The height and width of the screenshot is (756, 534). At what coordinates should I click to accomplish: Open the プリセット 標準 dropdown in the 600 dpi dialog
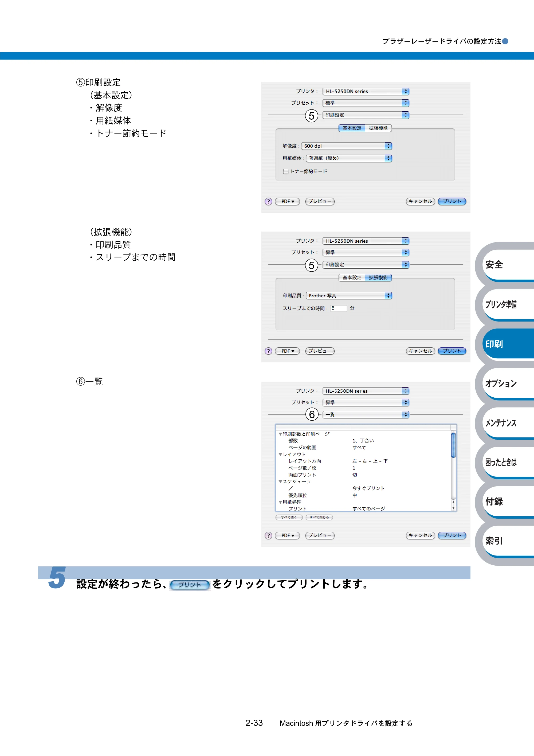tap(366, 103)
